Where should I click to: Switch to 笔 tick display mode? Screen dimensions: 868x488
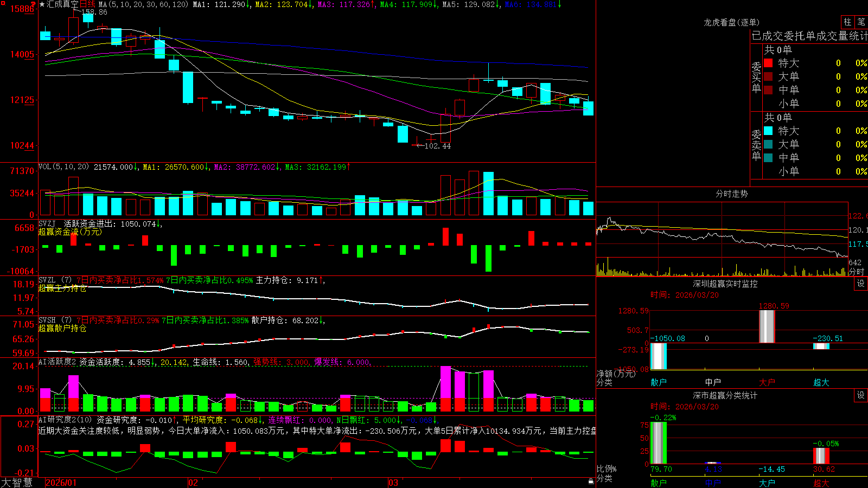[x=861, y=22]
